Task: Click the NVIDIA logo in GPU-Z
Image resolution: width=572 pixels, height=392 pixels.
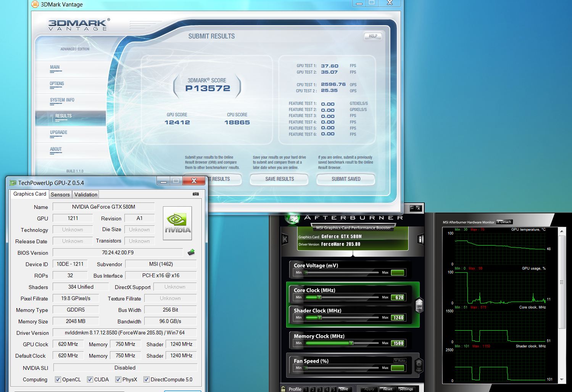Action: point(177,223)
